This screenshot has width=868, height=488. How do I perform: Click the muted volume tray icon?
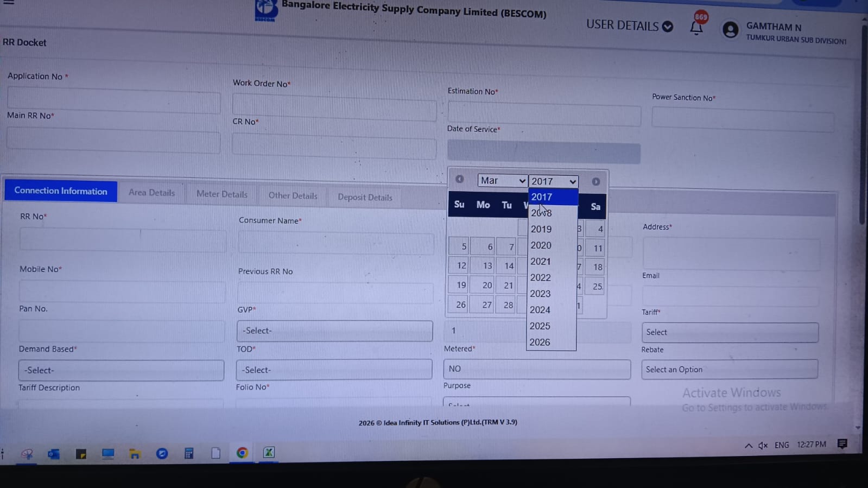pos(763,446)
